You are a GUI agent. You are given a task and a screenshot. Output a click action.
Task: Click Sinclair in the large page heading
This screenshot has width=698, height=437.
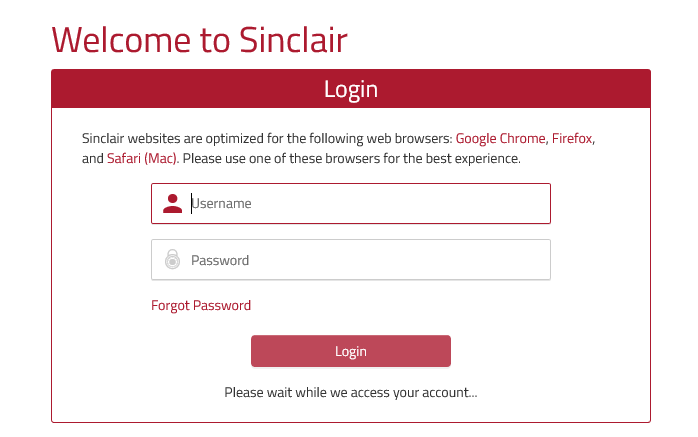tap(293, 39)
